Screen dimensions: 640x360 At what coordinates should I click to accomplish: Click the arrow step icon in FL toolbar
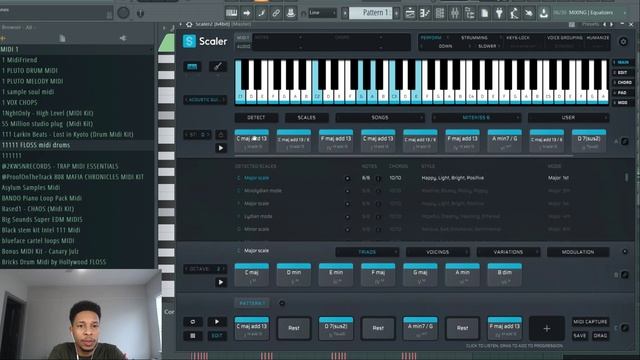(x=247, y=13)
